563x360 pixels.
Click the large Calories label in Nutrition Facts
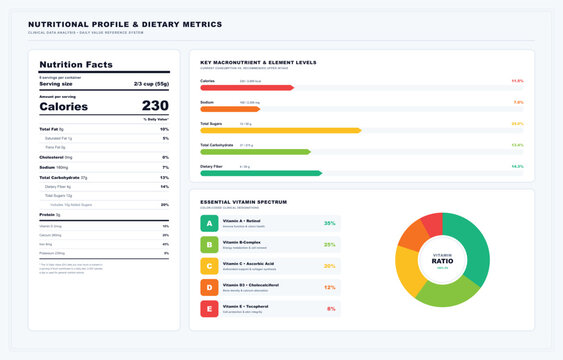point(64,107)
